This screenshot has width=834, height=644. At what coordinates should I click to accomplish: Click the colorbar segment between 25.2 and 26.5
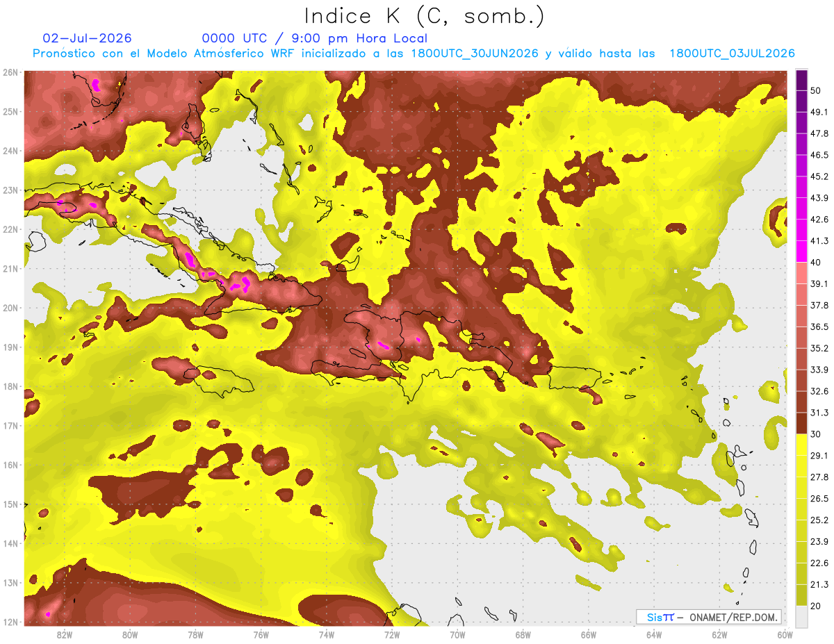pos(802,509)
